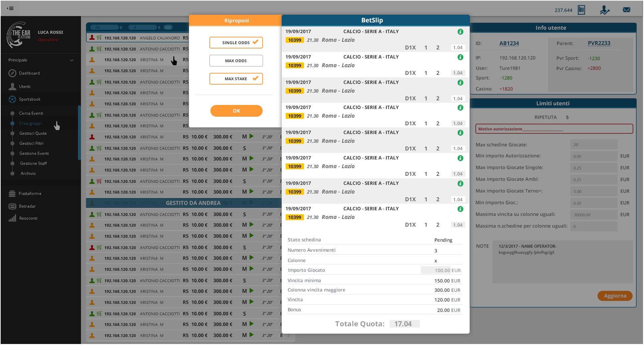The height and width of the screenshot is (345, 644).
Task: Click the NOTE text area
Action: click(x=563, y=261)
